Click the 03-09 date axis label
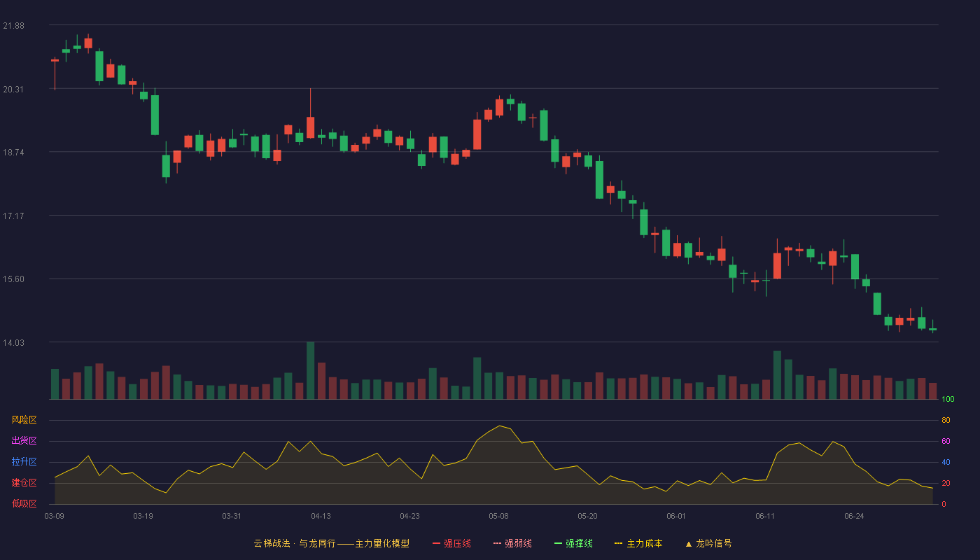Viewport: 980px width, 560px height. (x=55, y=516)
